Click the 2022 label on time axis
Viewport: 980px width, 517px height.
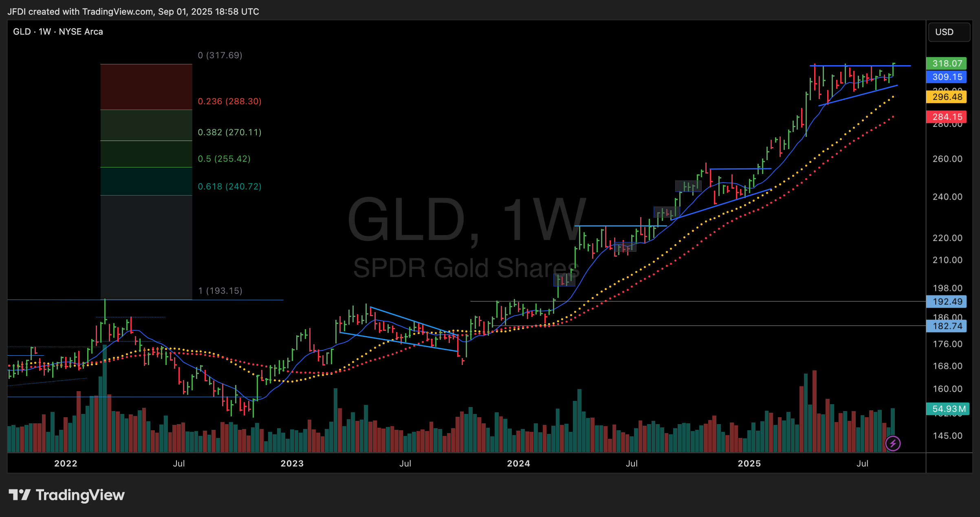pos(66,464)
